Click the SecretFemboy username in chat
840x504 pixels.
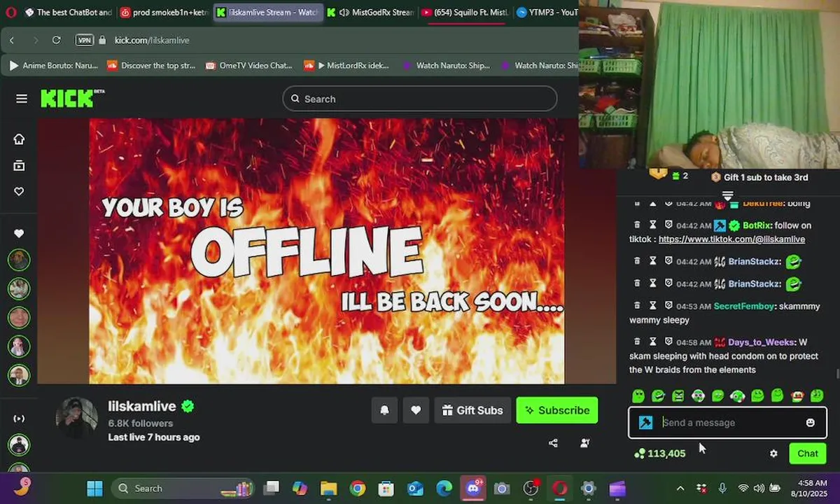click(x=743, y=306)
